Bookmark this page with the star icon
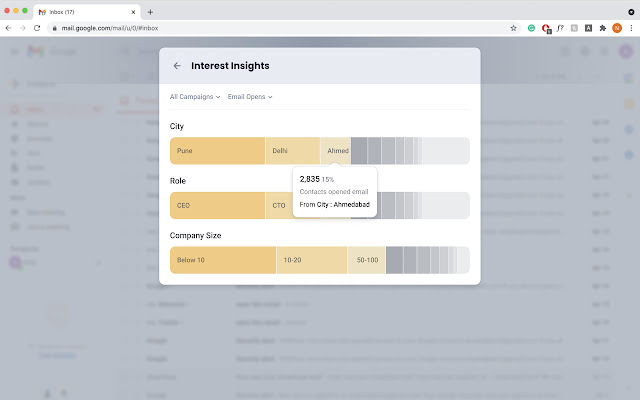The height and width of the screenshot is (400, 640). [x=513, y=28]
